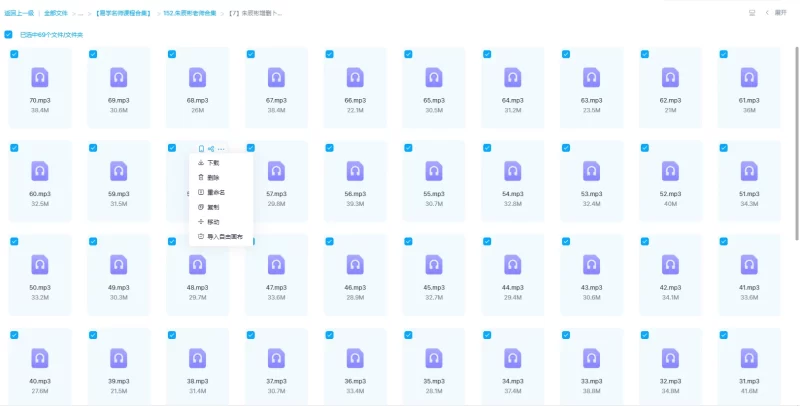Click the share icon above the hovered file
The image size is (800, 406).
coord(211,148)
